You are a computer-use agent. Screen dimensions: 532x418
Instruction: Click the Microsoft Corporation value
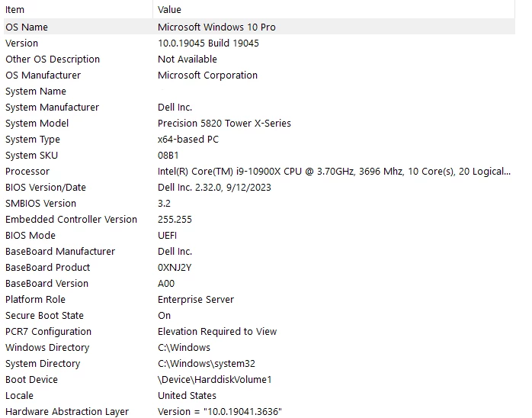coord(207,75)
